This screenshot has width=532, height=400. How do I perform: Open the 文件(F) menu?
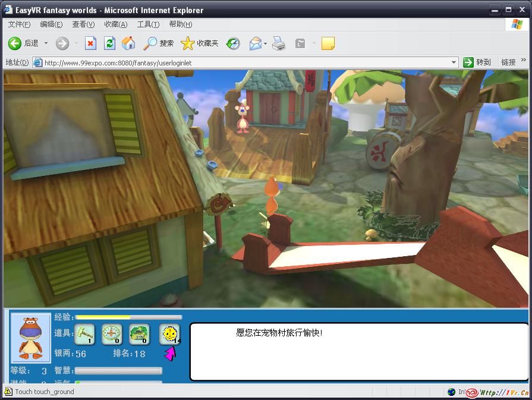tap(19, 24)
